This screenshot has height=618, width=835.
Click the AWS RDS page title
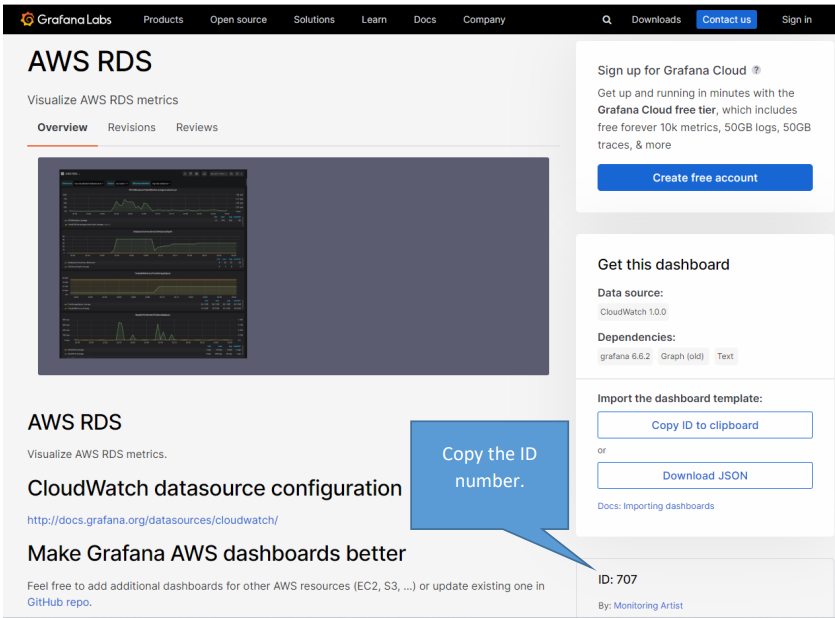(89, 61)
